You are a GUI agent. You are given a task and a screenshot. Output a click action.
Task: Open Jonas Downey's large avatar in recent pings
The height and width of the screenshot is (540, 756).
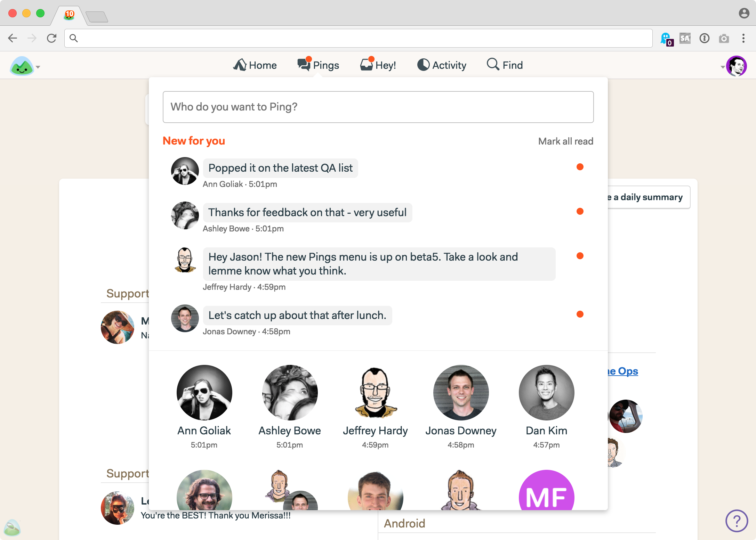[461, 393]
